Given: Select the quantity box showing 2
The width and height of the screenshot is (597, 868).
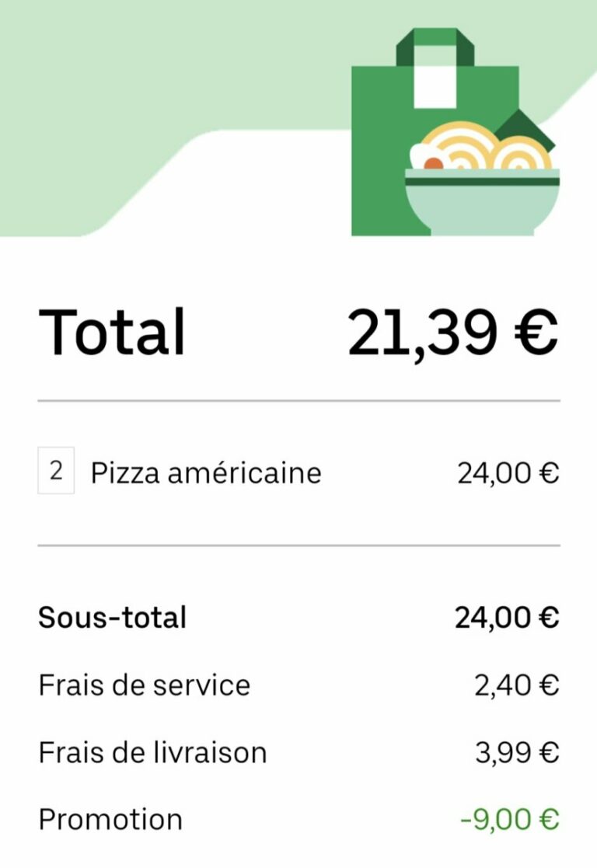Looking at the screenshot, I should point(56,471).
